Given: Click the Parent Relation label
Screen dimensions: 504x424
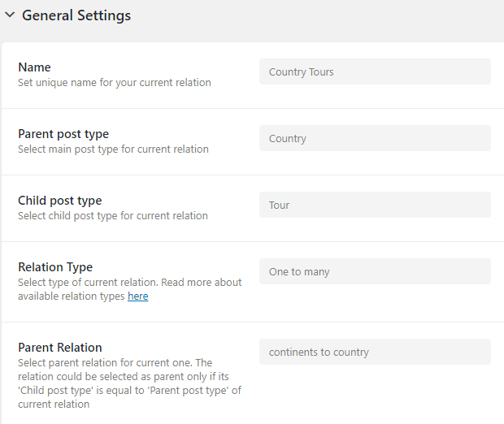Looking at the screenshot, I should pyautogui.click(x=60, y=348).
